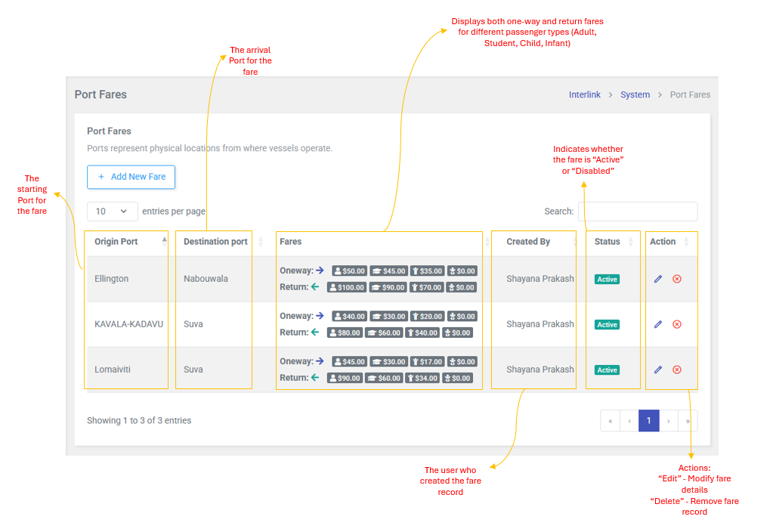Edit the KAVALA-KADAVU fare row
The image size is (776, 532).
(x=658, y=324)
